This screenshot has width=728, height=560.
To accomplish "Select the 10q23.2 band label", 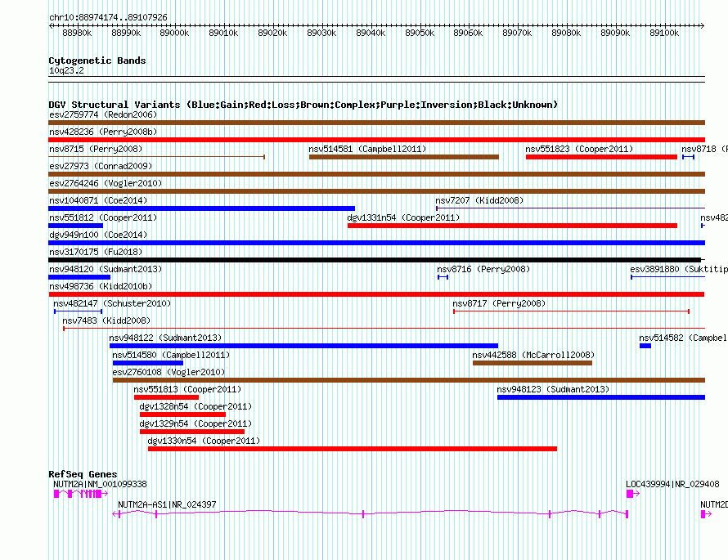I will 66,70.
